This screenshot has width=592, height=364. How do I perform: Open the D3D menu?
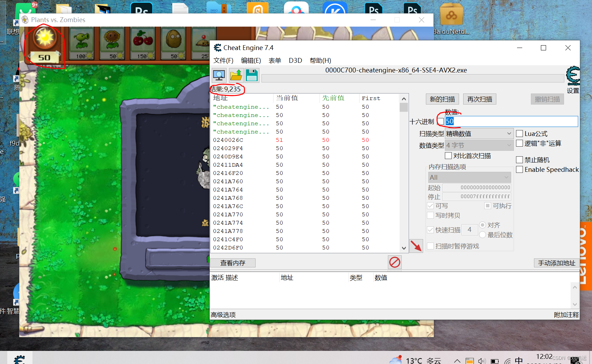pos(295,60)
